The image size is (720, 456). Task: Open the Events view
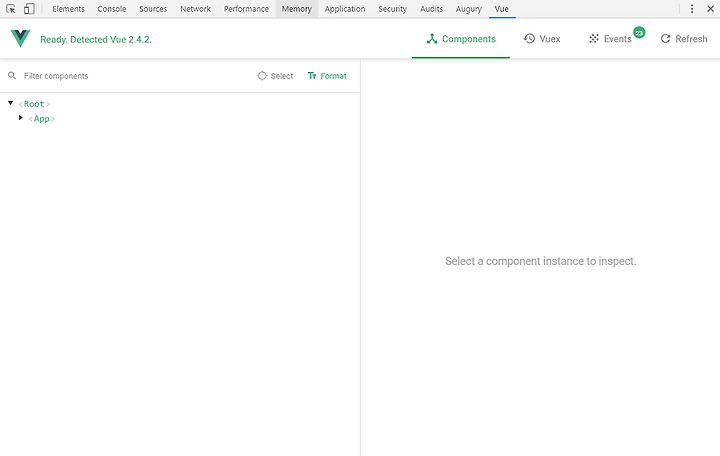pos(611,39)
